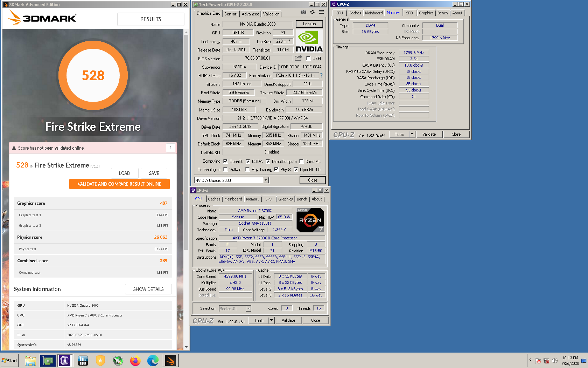Click the 3DMark logo in header

tap(42, 18)
